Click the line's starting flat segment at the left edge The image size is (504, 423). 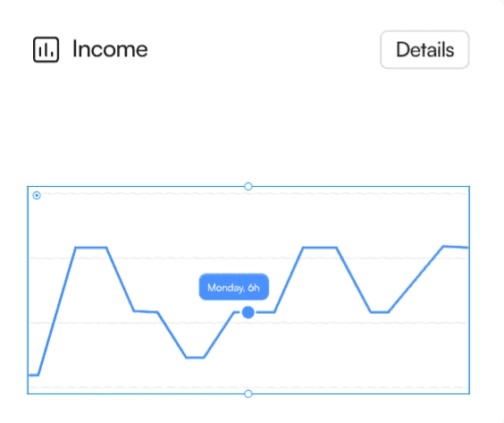[33, 375]
